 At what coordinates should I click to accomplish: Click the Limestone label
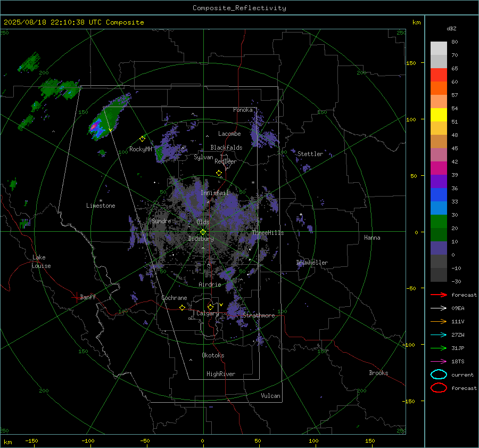pyautogui.click(x=101, y=206)
